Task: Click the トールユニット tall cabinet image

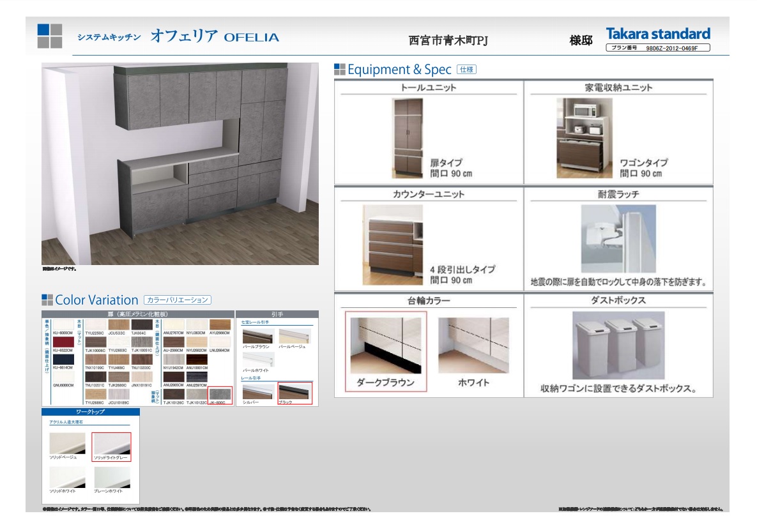Action: [408, 138]
